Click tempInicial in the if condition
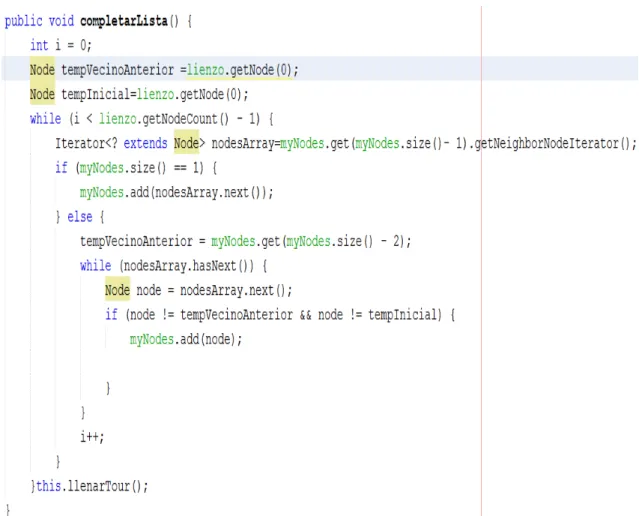Image resolution: width=639 pixels, height=516 pixels. point(403,315)
